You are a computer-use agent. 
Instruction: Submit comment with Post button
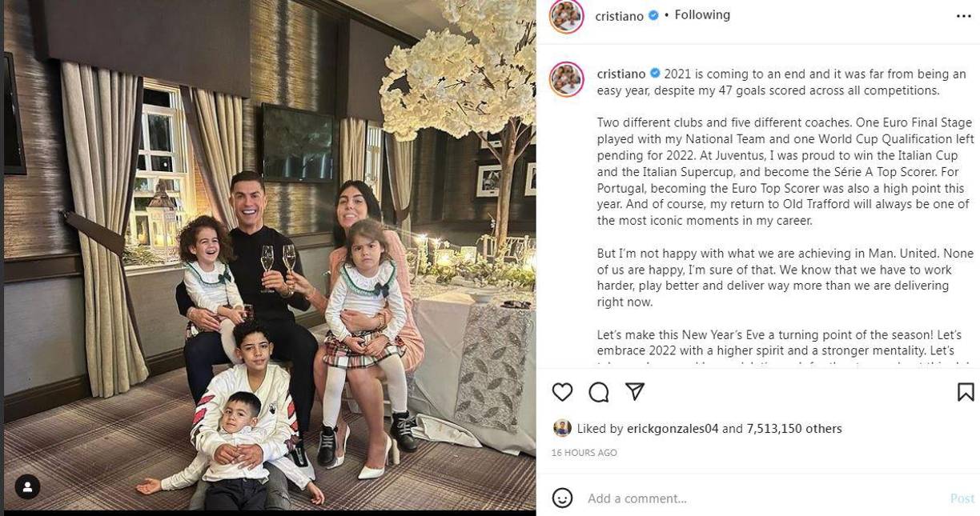point(962,498)
